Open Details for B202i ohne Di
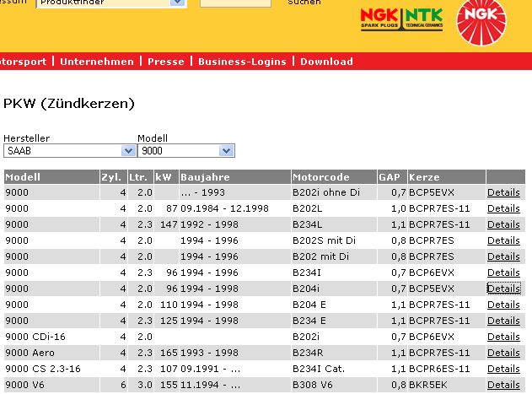 (x=503, y=192)
